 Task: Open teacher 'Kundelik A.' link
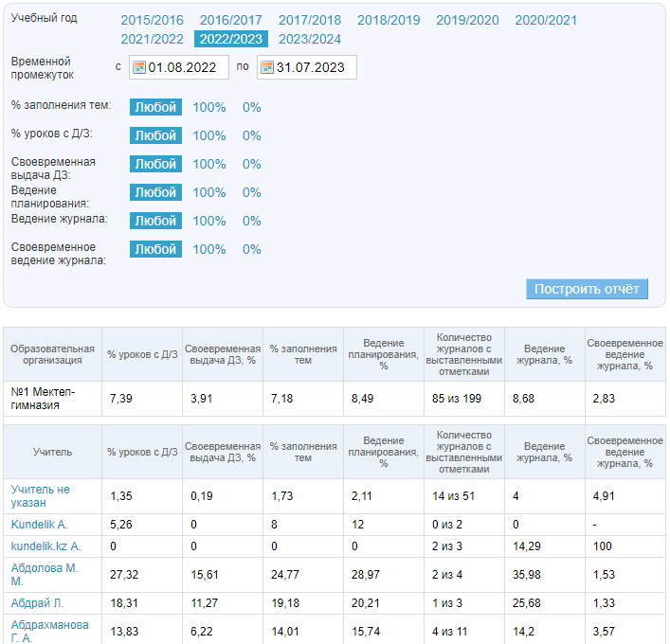pos(39,524)
